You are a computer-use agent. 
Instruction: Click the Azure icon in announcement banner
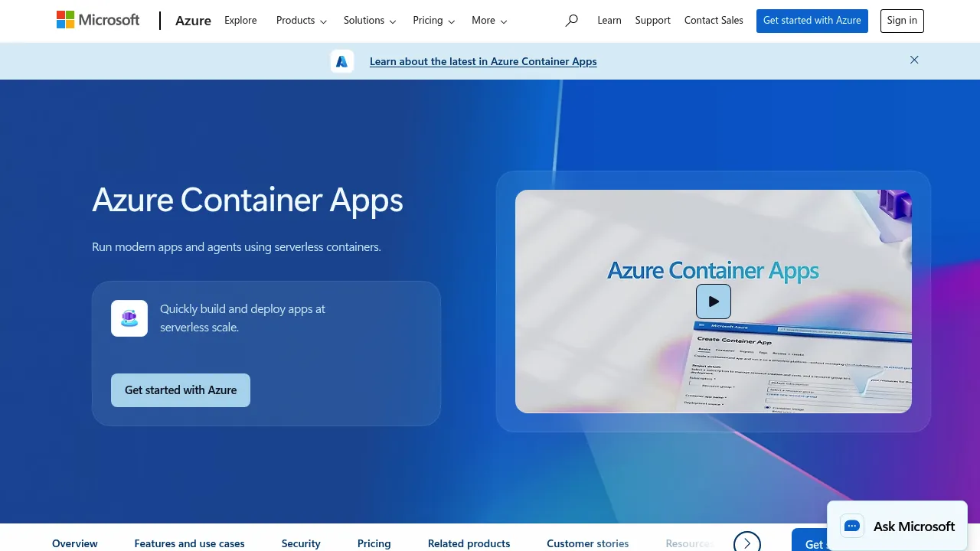click(342, 61)
